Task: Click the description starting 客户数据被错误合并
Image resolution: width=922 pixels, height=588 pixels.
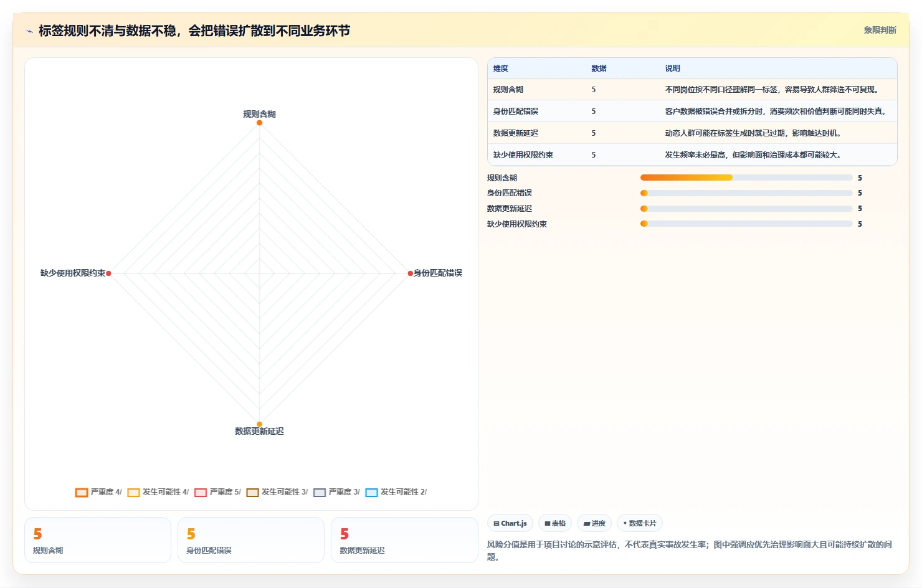Action: click(x=777, y=111)
